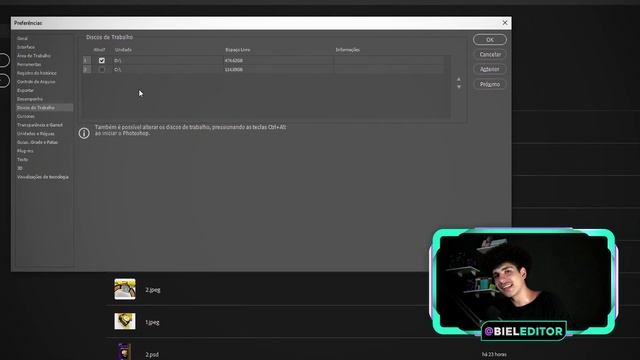The image size is (640, 360).
Task: Open Transparência e Gamut preferences
Action: pyautogui.click(x=40, y=125)
